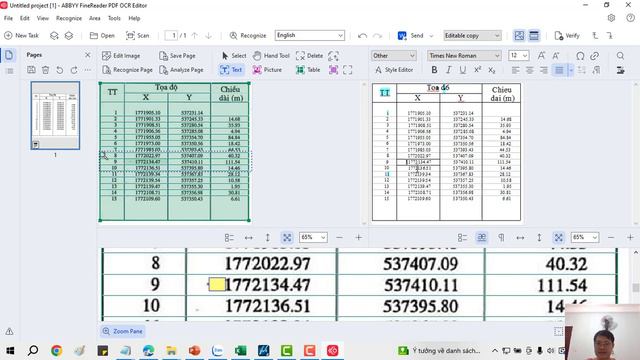Click Send to Word button
This screenshot has width=640, height=360.
coord(411,36)
